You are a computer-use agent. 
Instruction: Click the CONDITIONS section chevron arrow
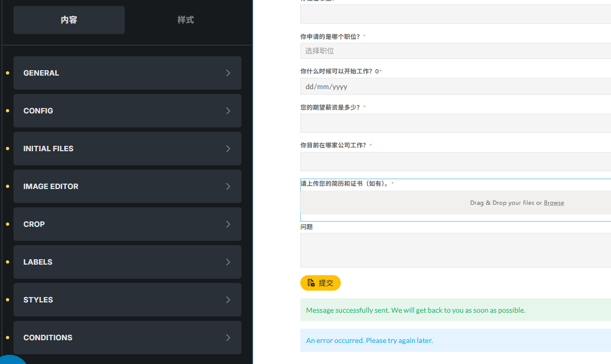tap(228, 338)
